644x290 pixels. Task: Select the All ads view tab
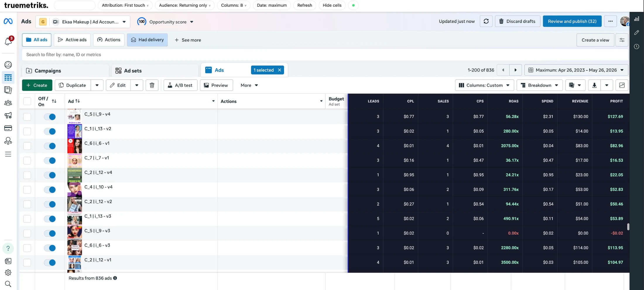[x=37, y=40]
